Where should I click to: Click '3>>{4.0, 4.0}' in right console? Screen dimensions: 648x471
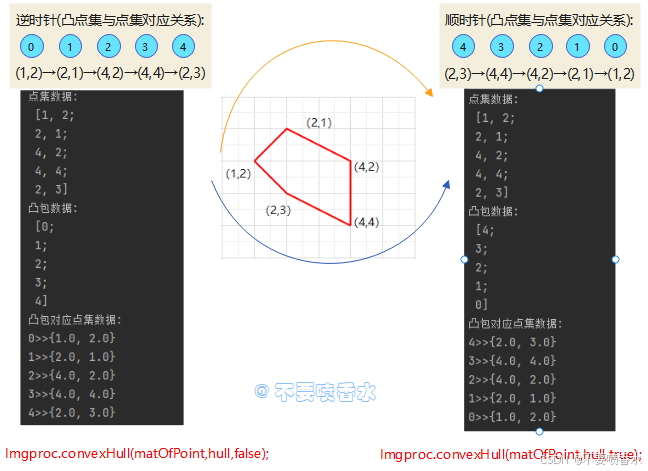point(512,361)
